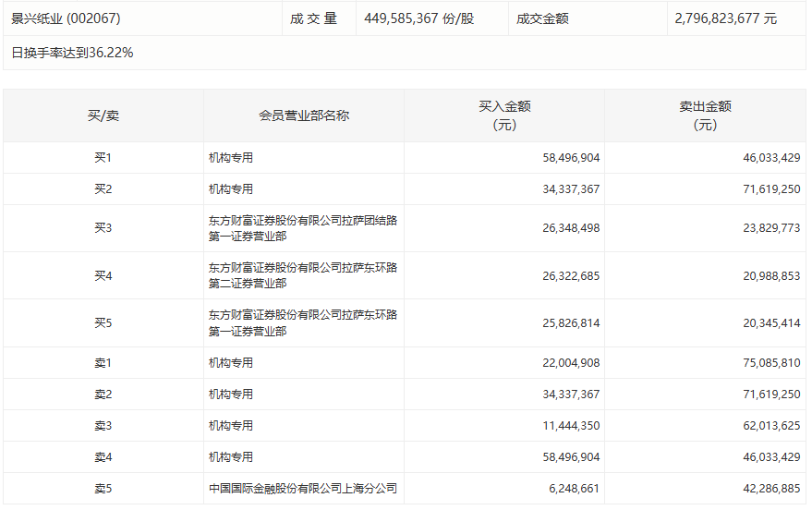Click 机构专用 in the 卖1 row

pyautogui.click(x=230, y=362)
